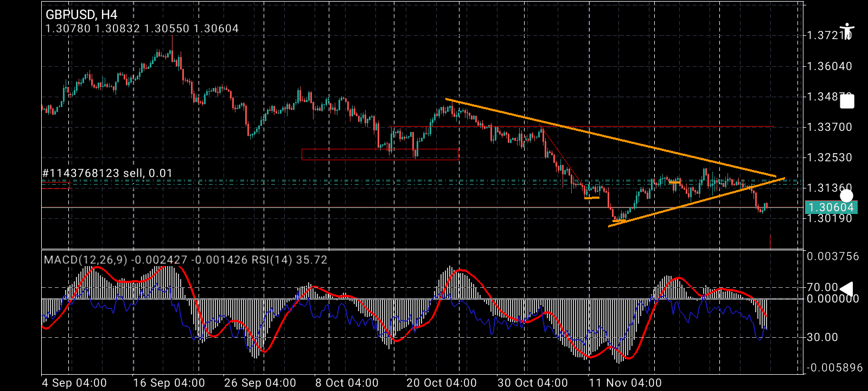The height and width of the screenshot is (391, 868).
Task: Tap the Android accessibility shortcut icon
Action: [846, 31]
